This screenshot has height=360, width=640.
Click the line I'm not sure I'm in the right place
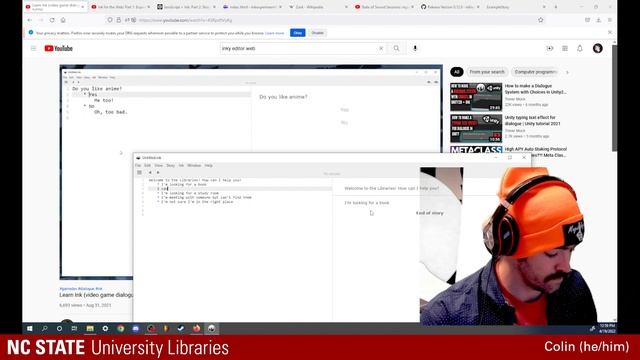(197, 202)
